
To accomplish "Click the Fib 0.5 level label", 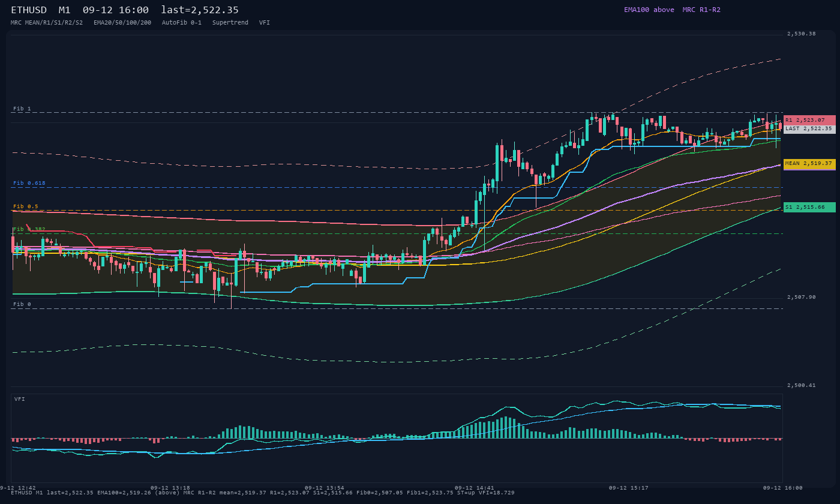I will [26, 206].
